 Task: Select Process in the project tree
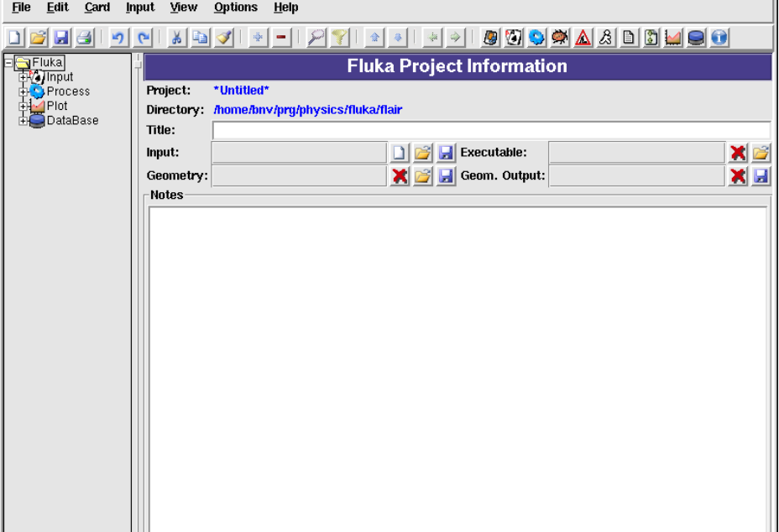68,91
